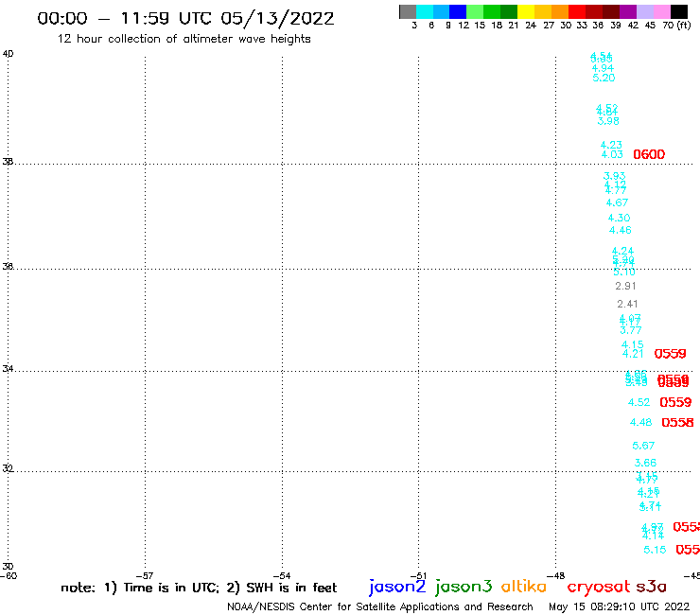Image resolution: width=700 pixels, height=615 pixels.
Task: Click the latitude 38 axis label
Action: pyautogui.click(x=8, y=162)
